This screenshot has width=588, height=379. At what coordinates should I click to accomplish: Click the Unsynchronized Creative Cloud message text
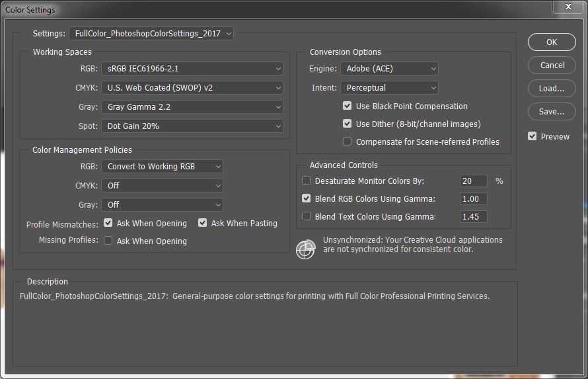point(412,245)
